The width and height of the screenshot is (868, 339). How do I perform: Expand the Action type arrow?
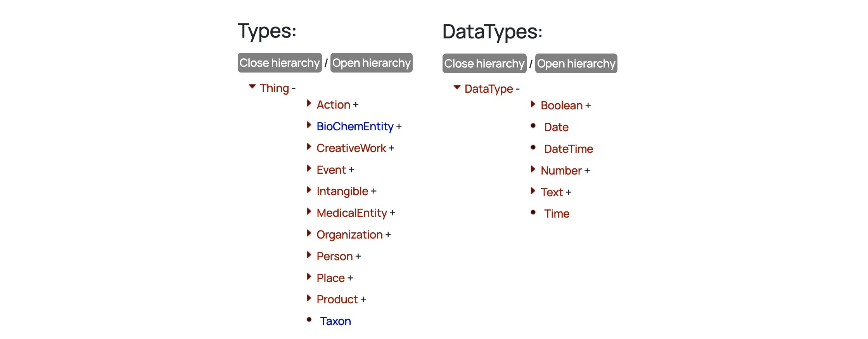click(309, 103)
